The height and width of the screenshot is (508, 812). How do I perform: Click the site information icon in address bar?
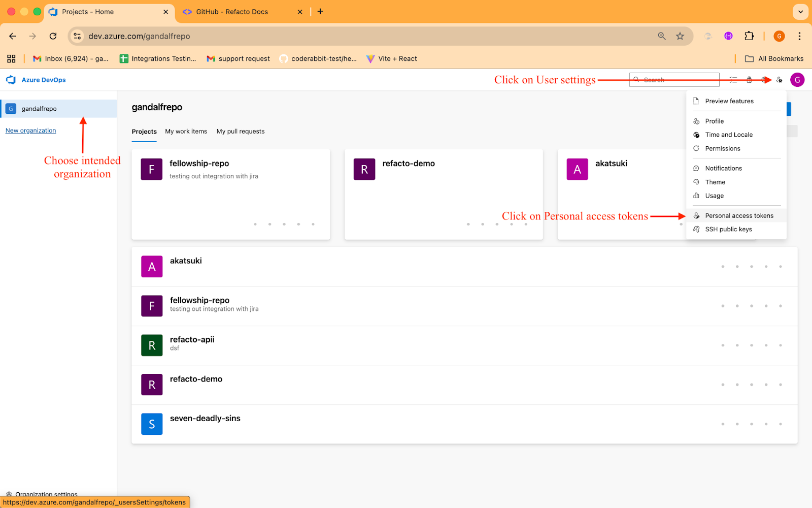77,36
